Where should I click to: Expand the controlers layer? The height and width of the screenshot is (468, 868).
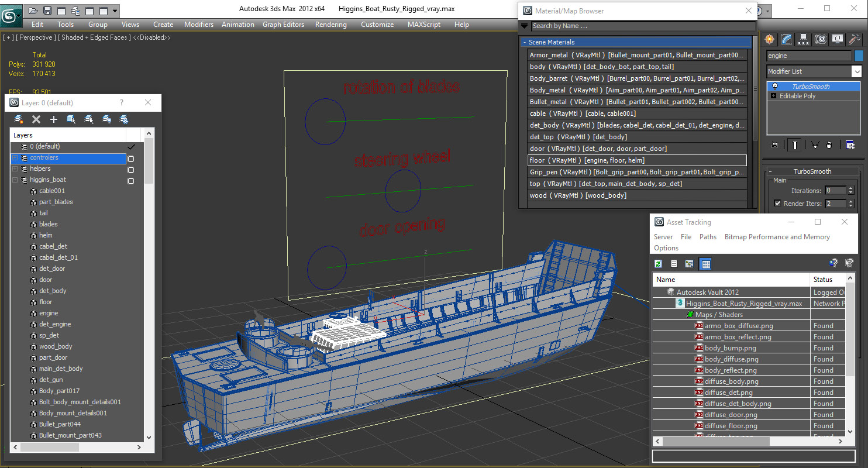(x=15, y=158)
